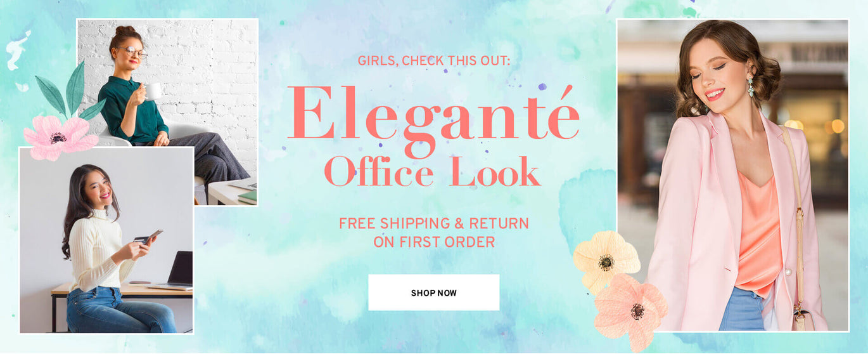Click the green leaves above the pink flower
868x354 pixels.
pos(70,91)
